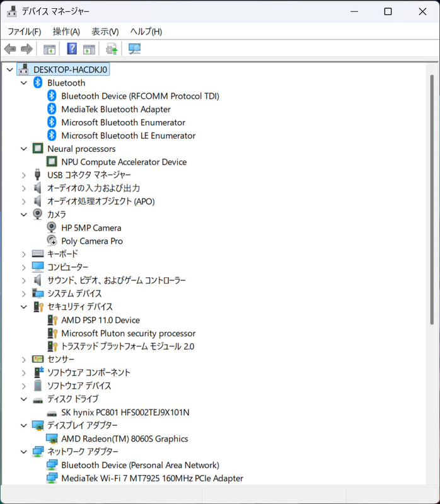Click the ソフトウェア デバイス tower icon
440x504 pixels.
point(38,386)
